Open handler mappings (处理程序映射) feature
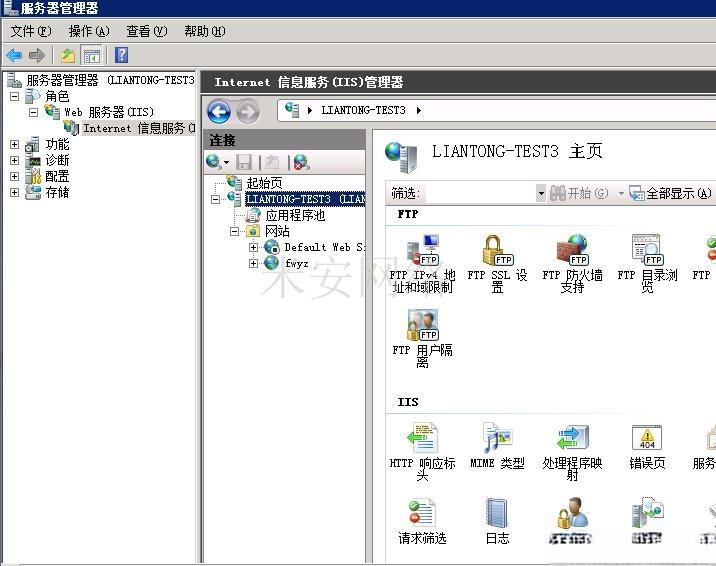716x566 pixels. [x=572, y=451]
